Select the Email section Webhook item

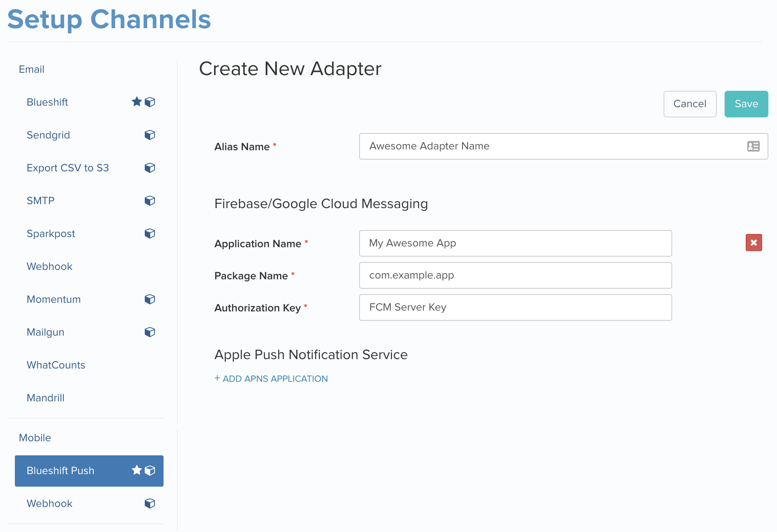pos(50,266)
